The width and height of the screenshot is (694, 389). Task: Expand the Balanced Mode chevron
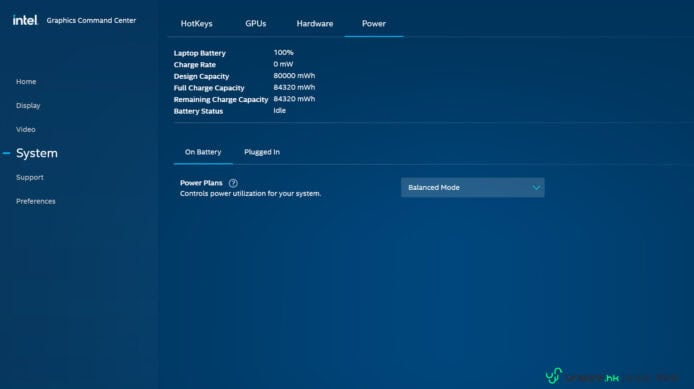pos(536,188)
